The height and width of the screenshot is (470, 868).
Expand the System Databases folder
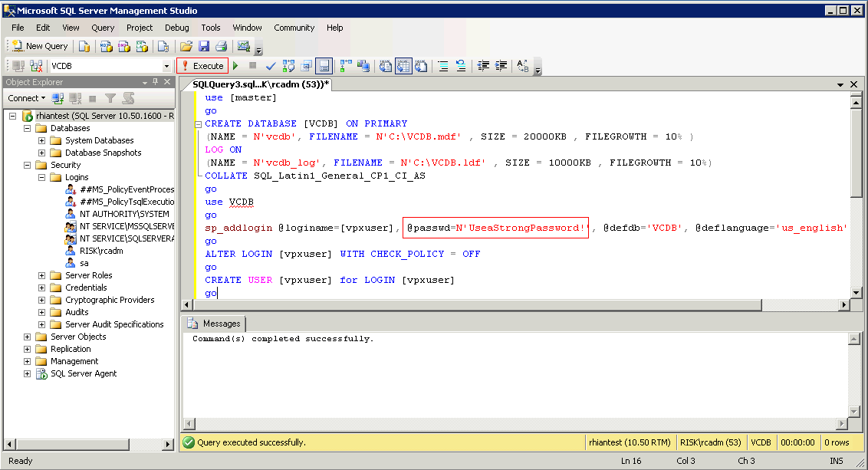click(x=41, y=140)
